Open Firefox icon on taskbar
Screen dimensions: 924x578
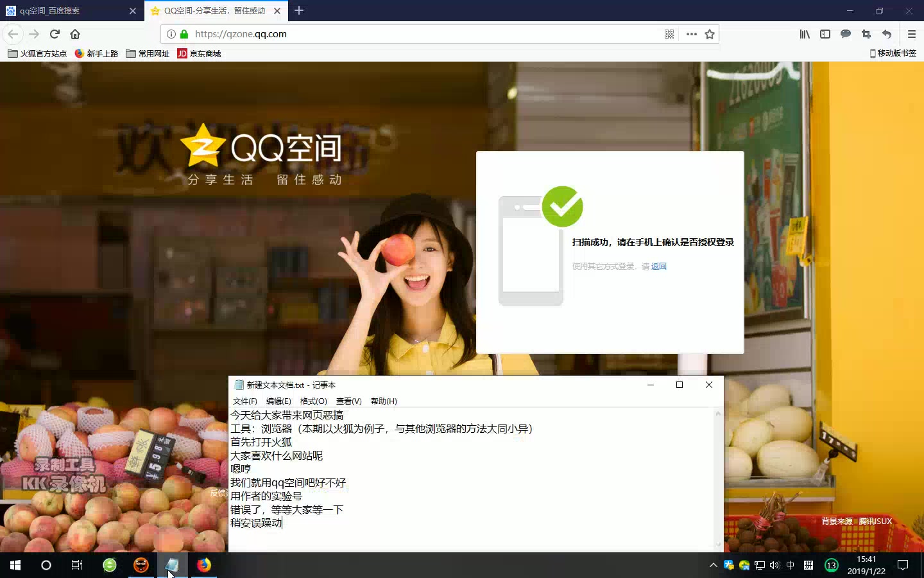tap(203, 565)
